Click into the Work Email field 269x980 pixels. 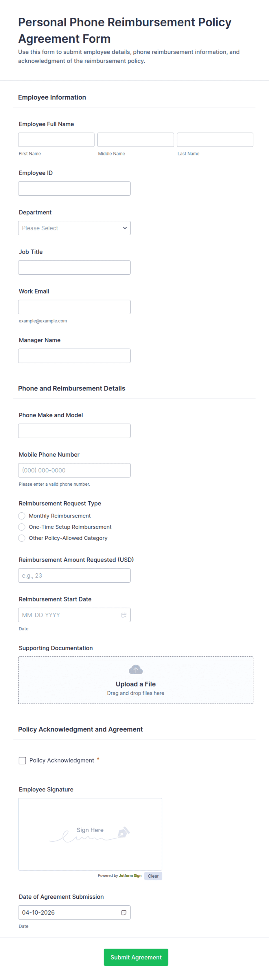[x=74, y=307]
